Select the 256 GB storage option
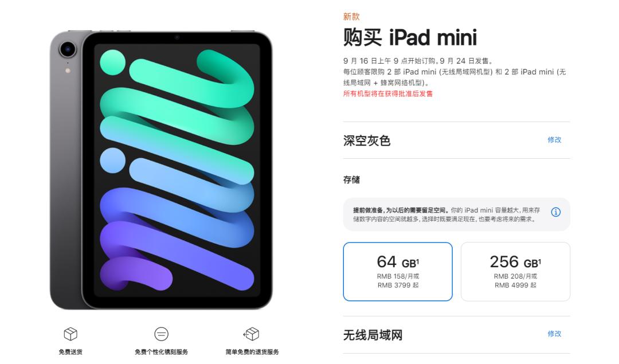The height and width of the screenshot is (364, 619). click(x=515, y=272)
